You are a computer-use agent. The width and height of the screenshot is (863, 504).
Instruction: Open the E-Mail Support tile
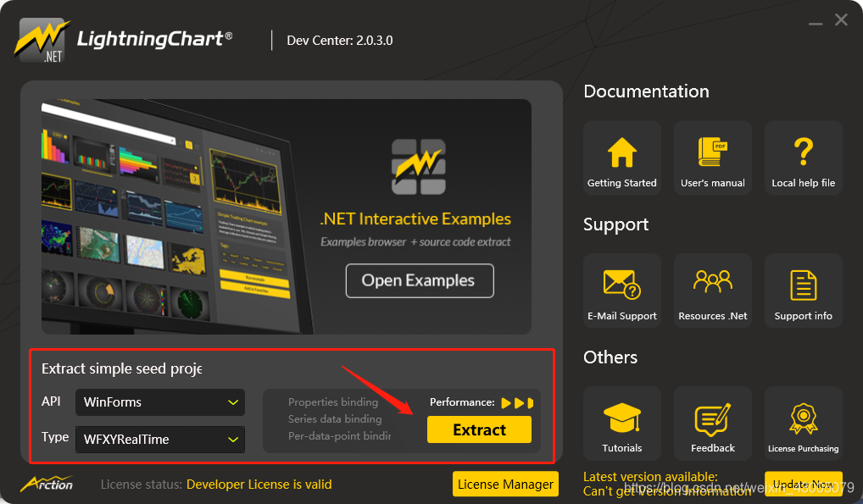(x=622, y=291)
